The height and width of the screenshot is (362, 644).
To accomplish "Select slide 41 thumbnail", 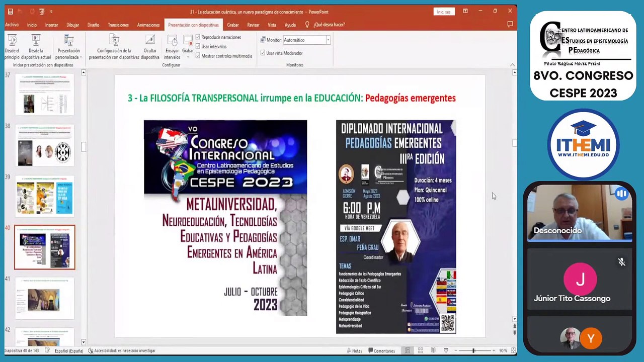I will point(44,298).
